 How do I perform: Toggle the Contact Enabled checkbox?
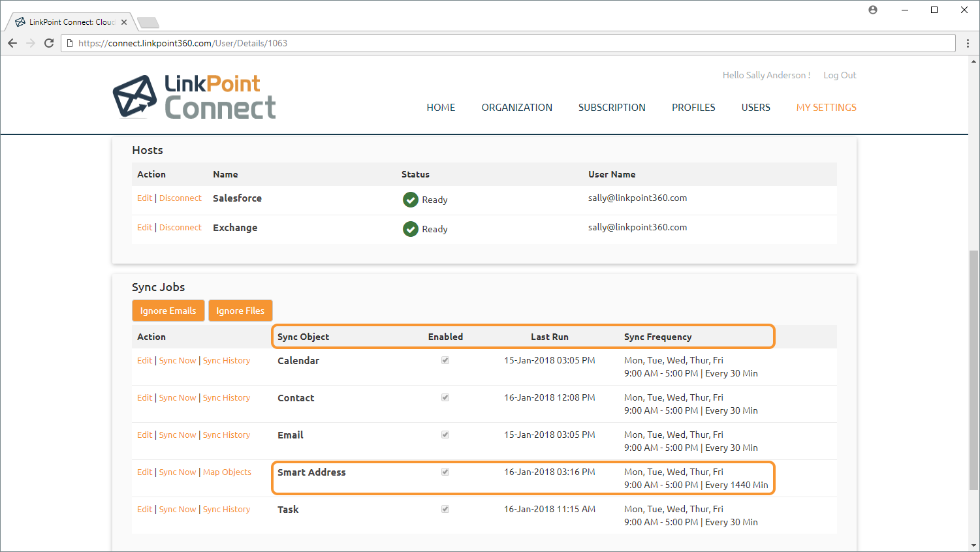click(x=445, y=397)
